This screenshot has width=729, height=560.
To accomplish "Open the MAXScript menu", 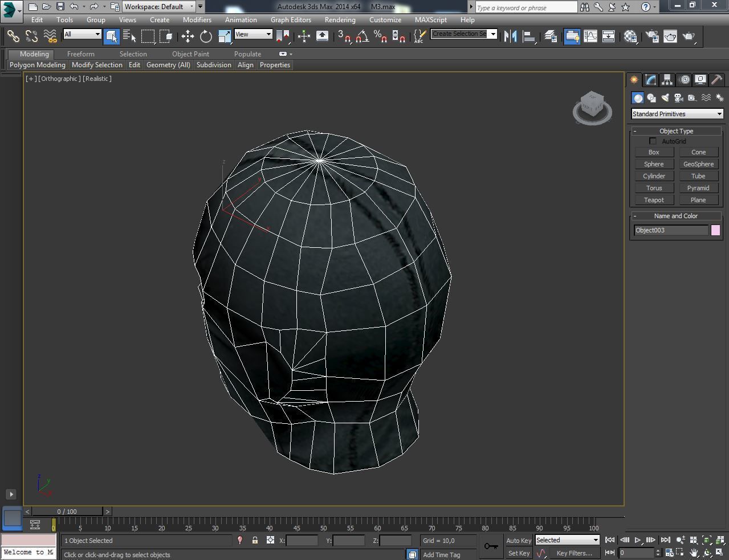I will [x=431, y=19].
